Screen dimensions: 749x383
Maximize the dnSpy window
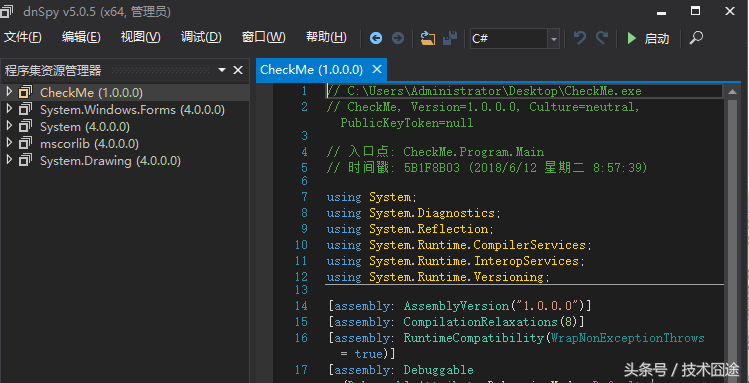pyautogui.click(x=696, y=11)
